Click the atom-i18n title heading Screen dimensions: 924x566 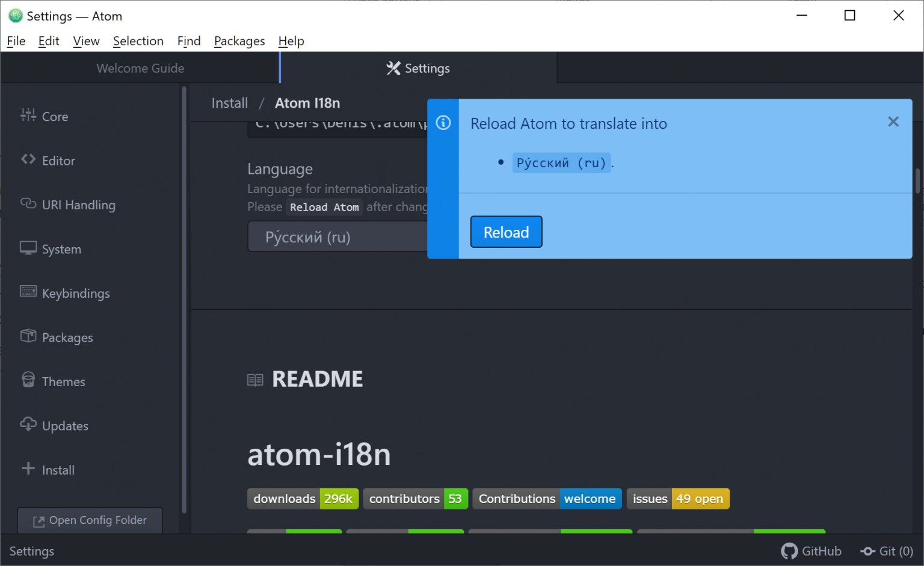(x=319, y=454)
